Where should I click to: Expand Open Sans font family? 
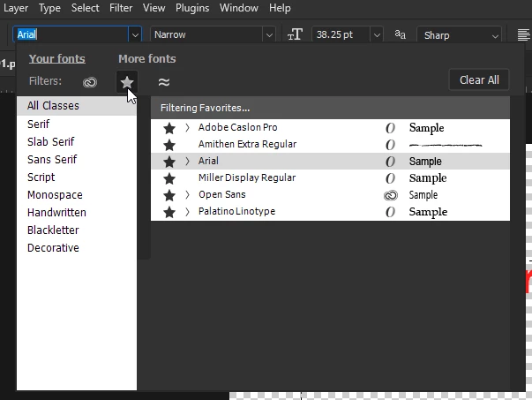tap(187, 194)
